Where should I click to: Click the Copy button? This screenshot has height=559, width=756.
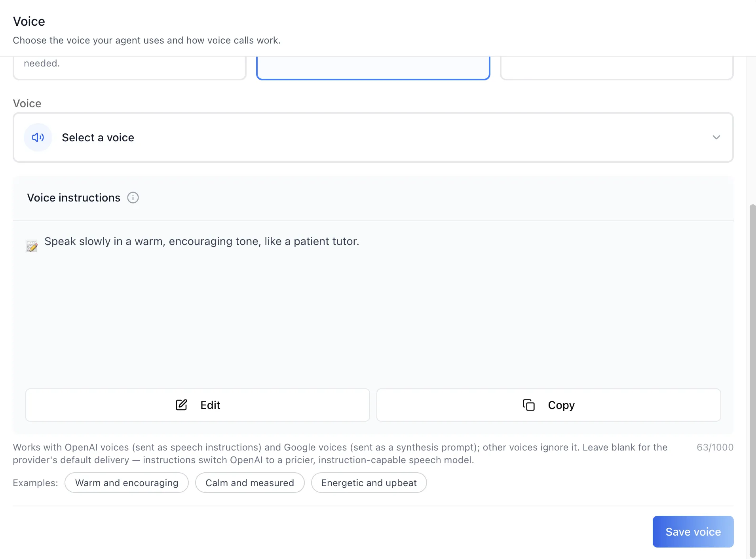click(x=549, y=405)
